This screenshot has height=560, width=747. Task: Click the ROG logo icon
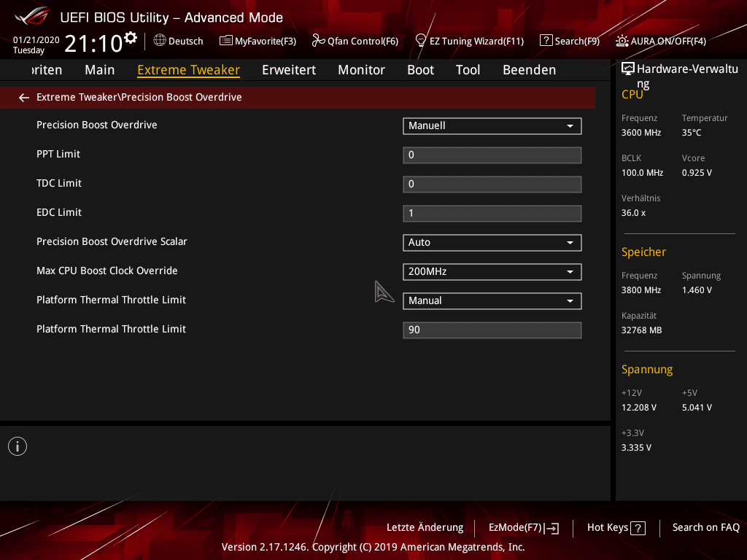[31, 16]
